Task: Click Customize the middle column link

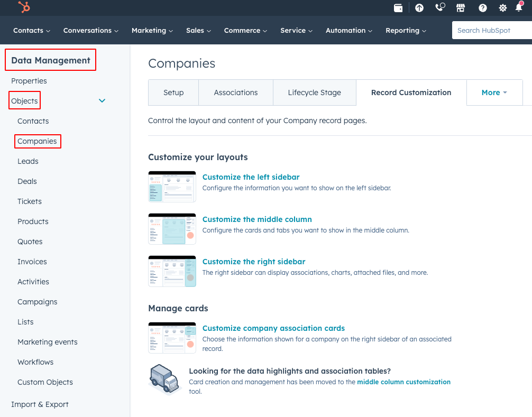Action: [x=257, y=219]
